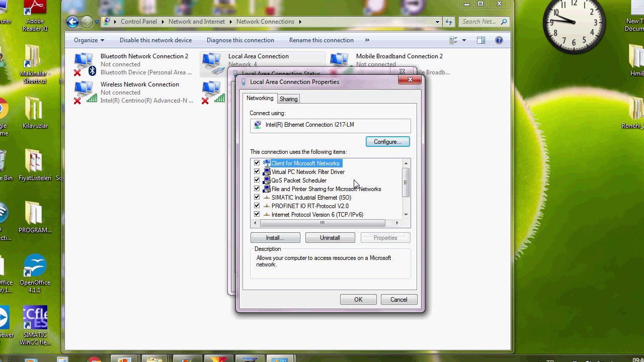Image resolution: width=644 pixels, height=362 pixels.
Task: Open the view options dropdown arrow
Action: 464,40
